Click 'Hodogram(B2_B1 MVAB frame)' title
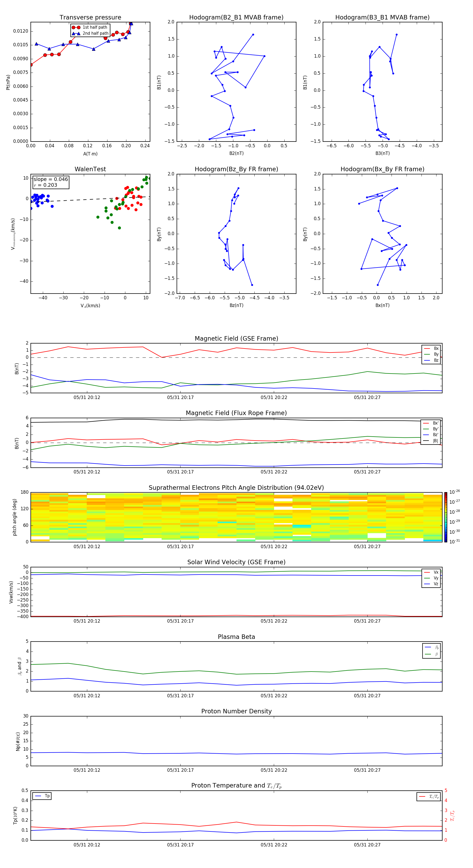This screenshot has height=868, width=473. pos(236,18)
